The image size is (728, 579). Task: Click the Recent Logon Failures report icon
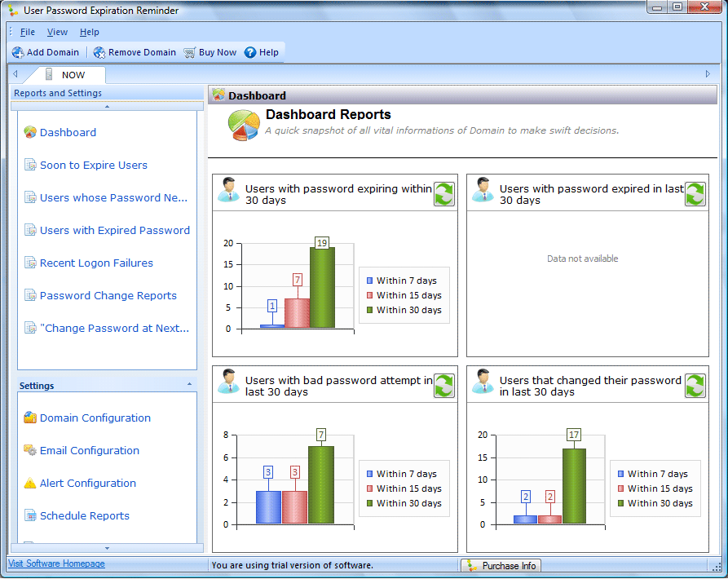point(30,263)
